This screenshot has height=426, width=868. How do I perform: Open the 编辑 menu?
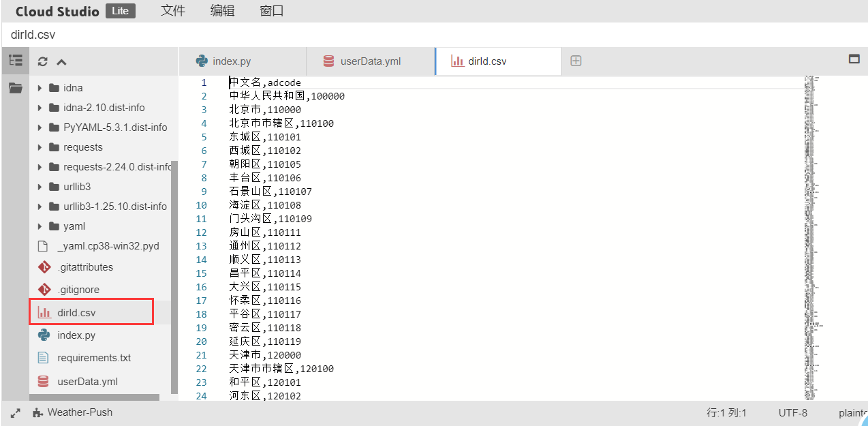tap(222, 11)
